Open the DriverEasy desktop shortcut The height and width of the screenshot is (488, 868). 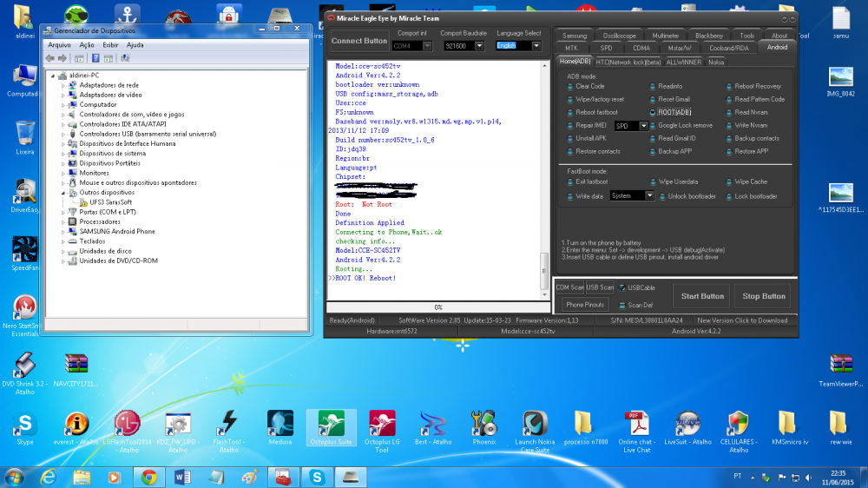point(25,195)
